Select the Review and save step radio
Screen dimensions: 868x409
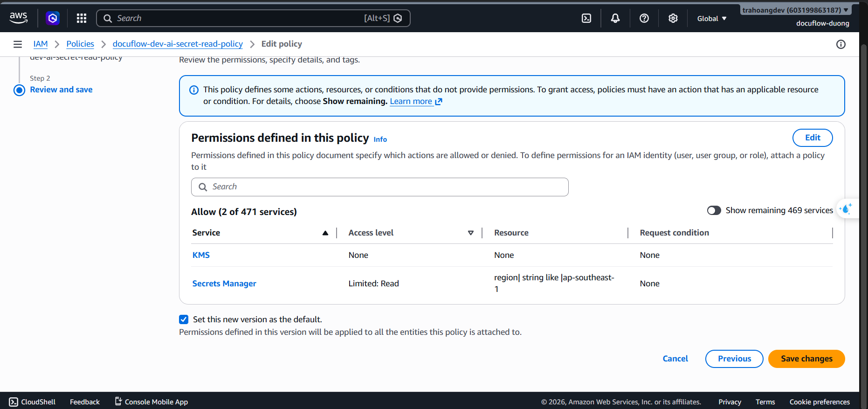click(19, 90)
